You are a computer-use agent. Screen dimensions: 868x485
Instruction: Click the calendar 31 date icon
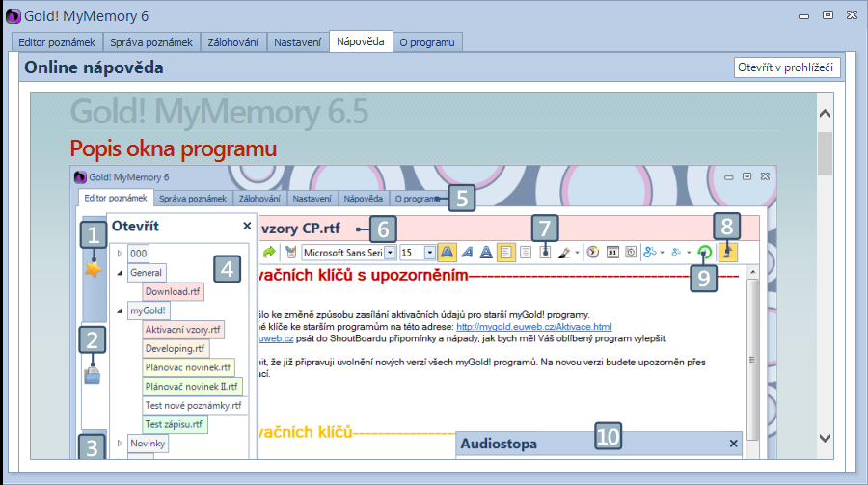pyautogui.click(x=612, y=253)
